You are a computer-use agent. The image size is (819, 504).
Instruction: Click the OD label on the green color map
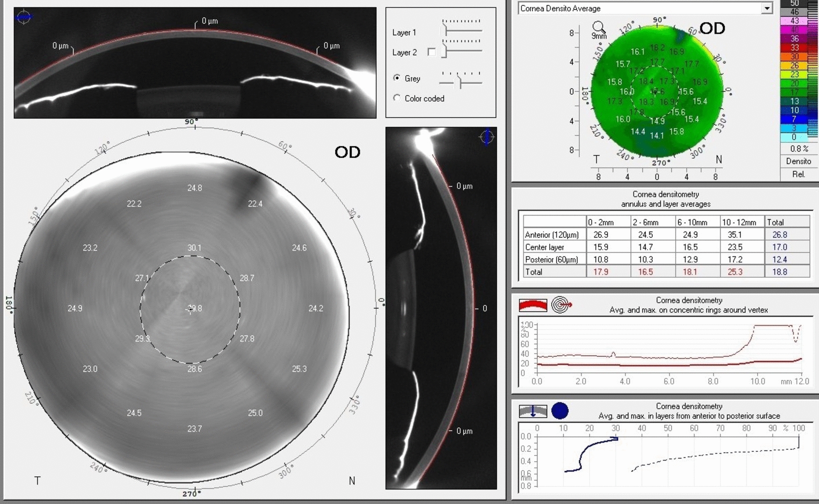712,28
